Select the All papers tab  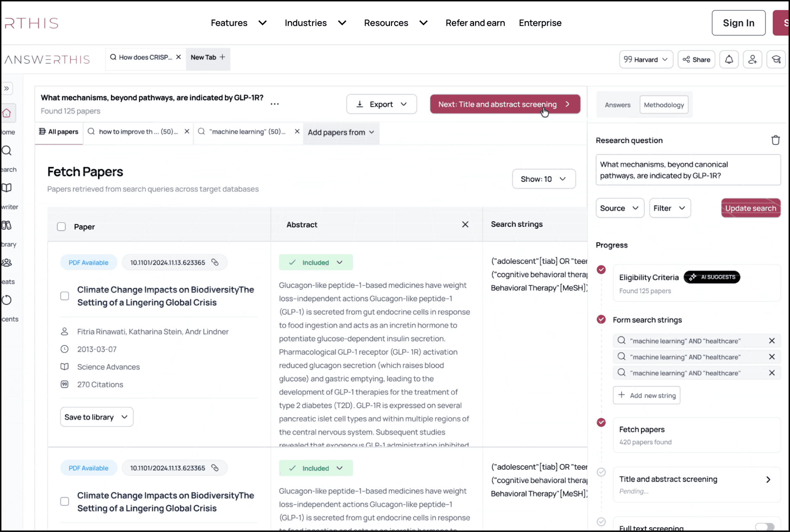click(59, 132)
